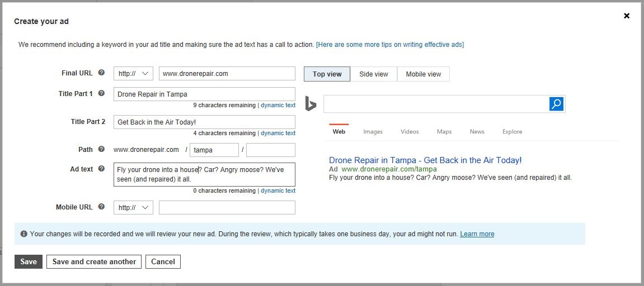The height and width of the screenshot is (286, 644).
Task: Cancel the ad creation
Action: click(163, 262)
